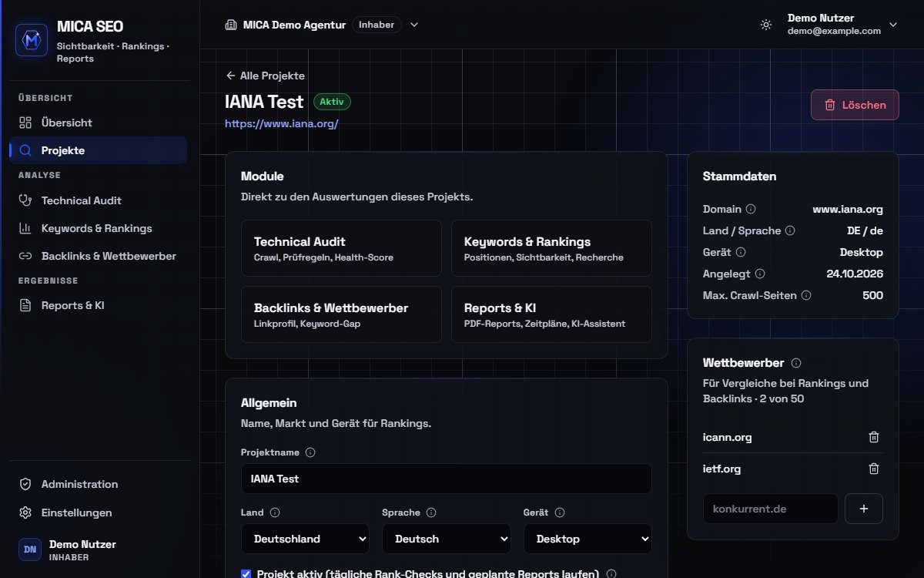Open the Keywords & Rankings module card
Image resolution: width=924 pixels, height=578 pixels.
(x=551, y=248)
